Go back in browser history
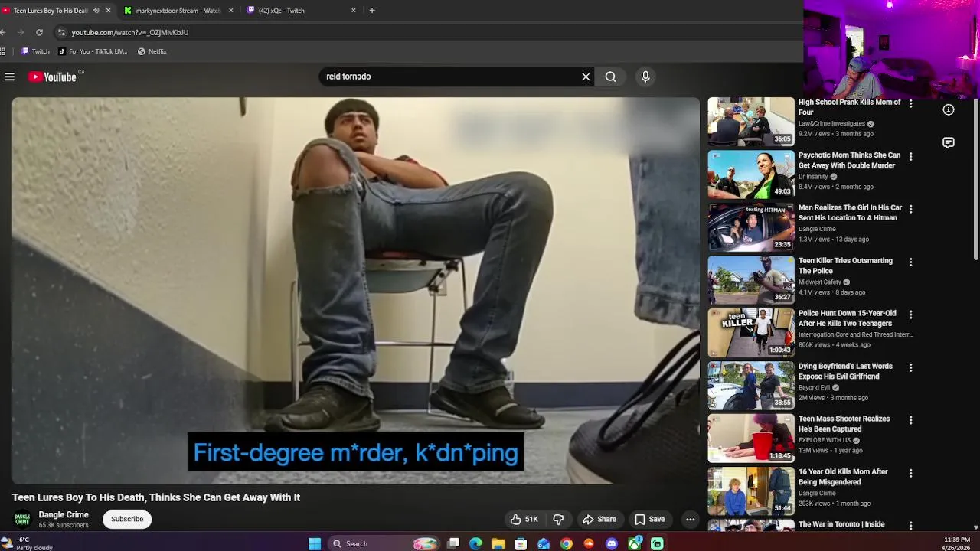980x551 pixels. 4,32
